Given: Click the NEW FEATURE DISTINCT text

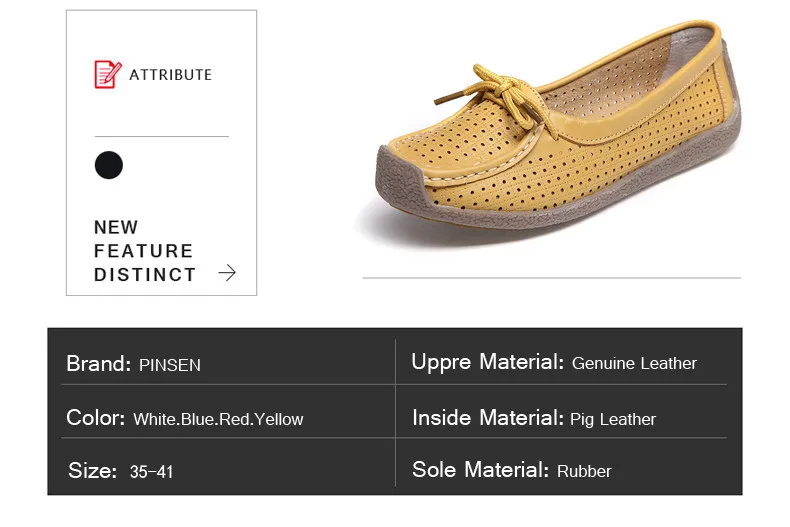Looking at the screenshot, I should click(x=145, y=251).
